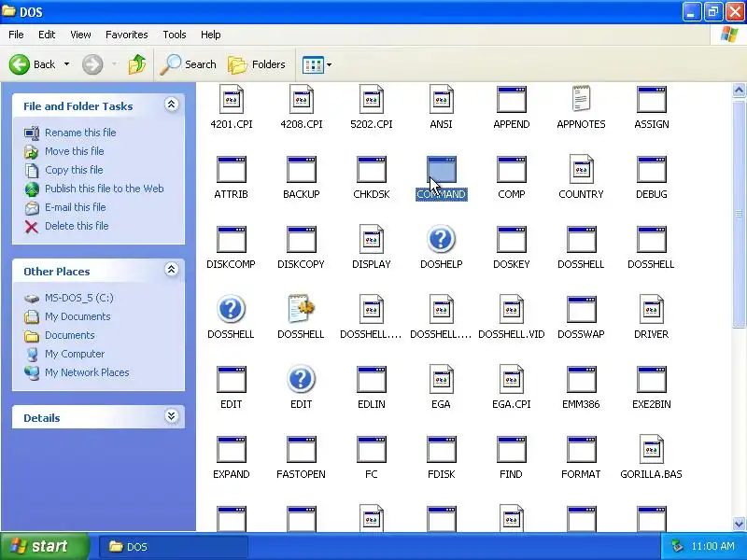The width and height of the screenshot is (747, 560).
Task: Open the Favorites menu
Action: pyautogui.click(x=127, y=35)
